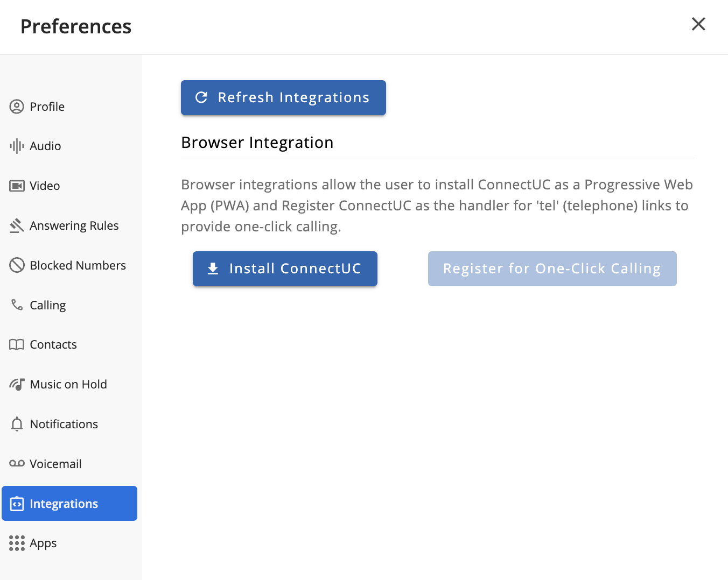Click the Voicemail tape icon
This screenshot has width=728, height=580.
(17, 464)
